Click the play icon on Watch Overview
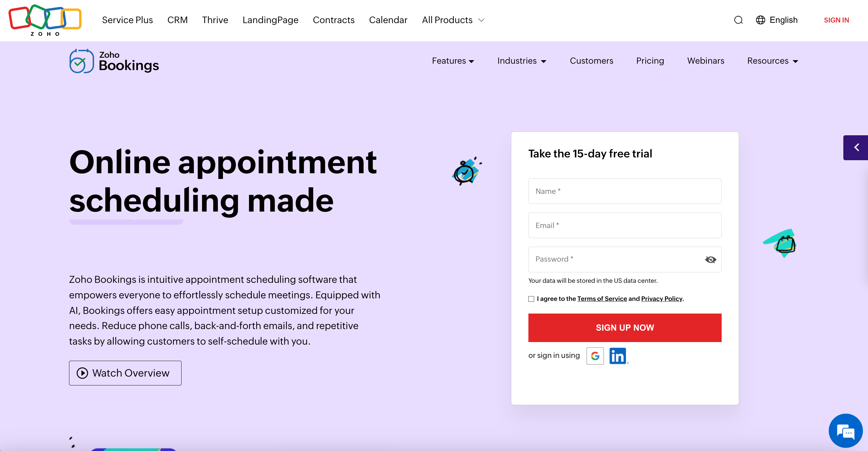Screen dimensions: 868x451 point(82,373)
